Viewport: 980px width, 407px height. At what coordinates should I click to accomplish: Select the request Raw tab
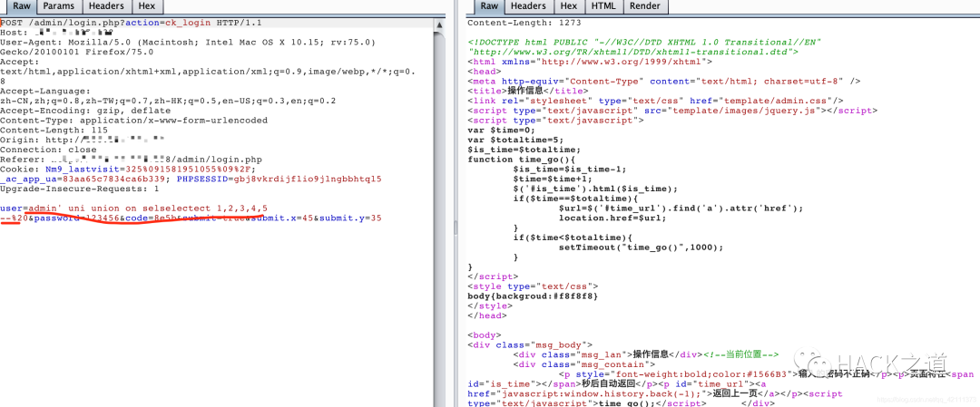tap(22, 7)
